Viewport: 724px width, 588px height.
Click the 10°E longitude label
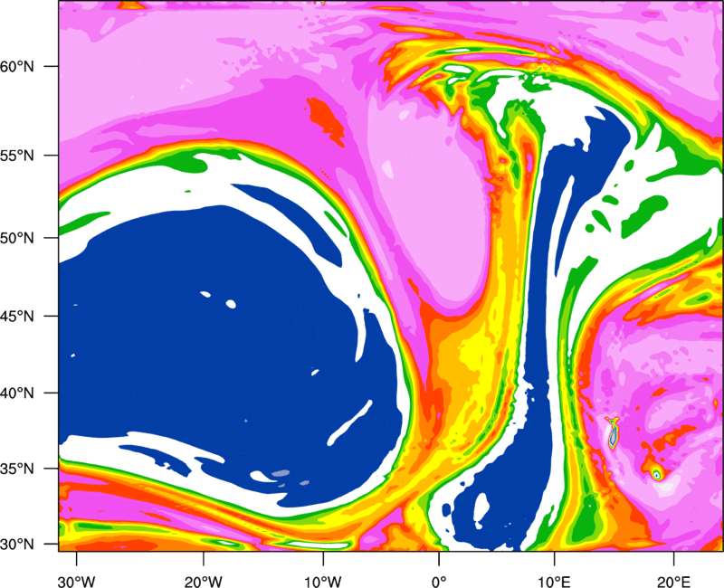[554, 582]
